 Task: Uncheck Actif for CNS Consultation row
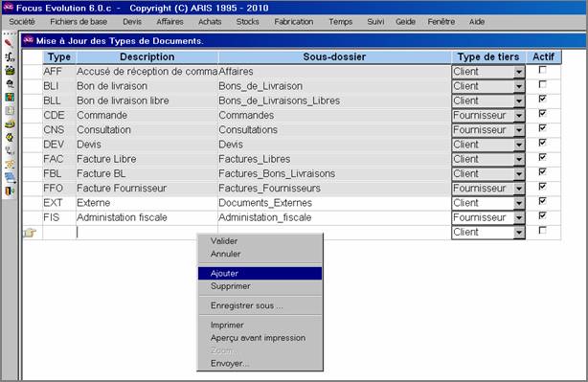point(542,128)
